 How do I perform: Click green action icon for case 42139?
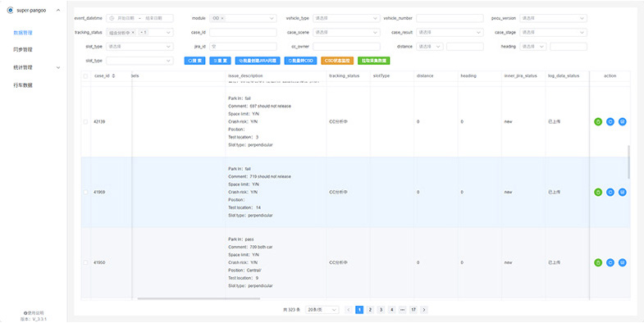pos(598,122)
